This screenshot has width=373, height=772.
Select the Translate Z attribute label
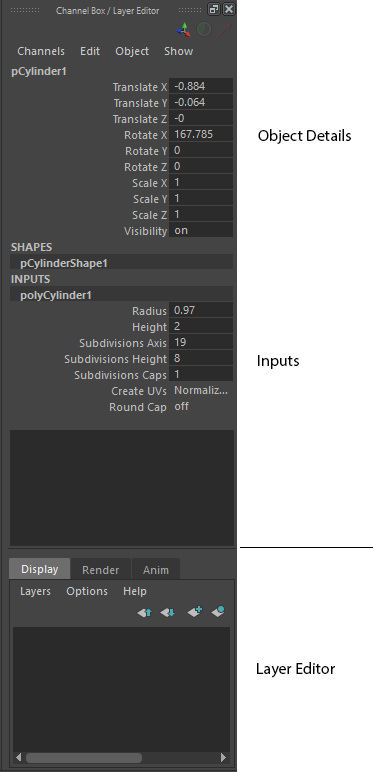140,119
